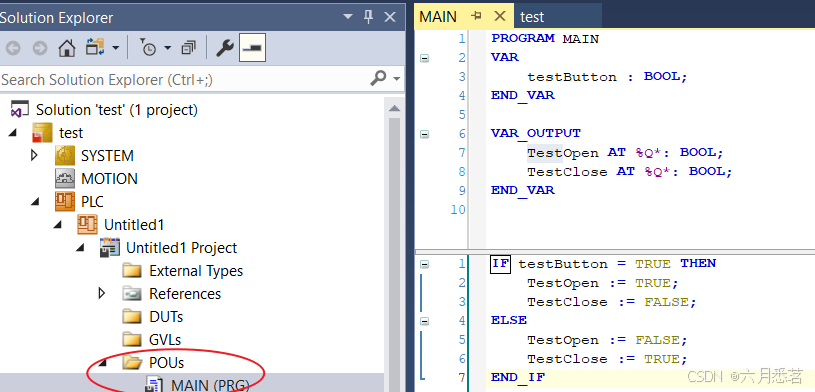815x392 pixels.
Task: Close the MAIN tab
Action: [x=499, y=16]
